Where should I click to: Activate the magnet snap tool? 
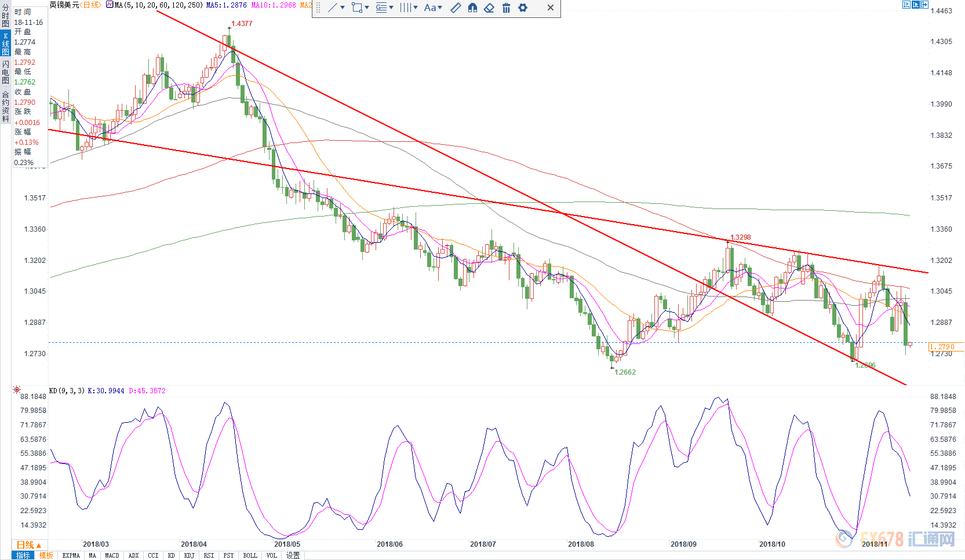pos(472,8)
